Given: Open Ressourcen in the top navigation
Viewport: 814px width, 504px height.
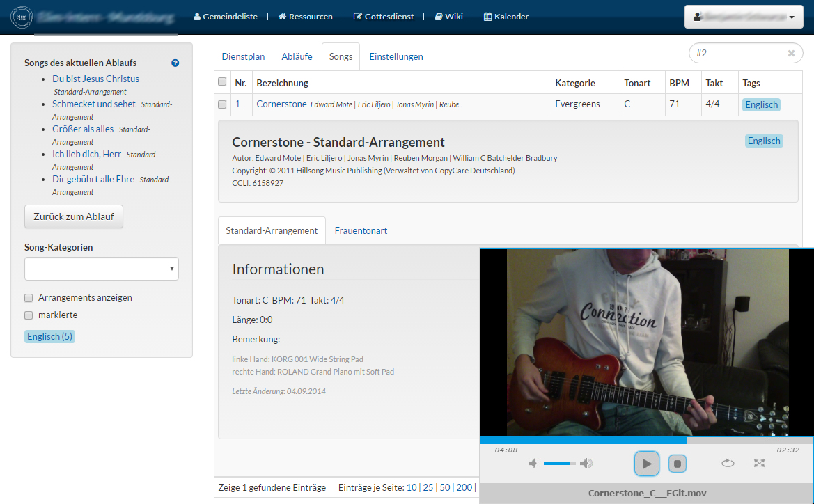Looking at the screenshot, I should [x=305, y=17].
